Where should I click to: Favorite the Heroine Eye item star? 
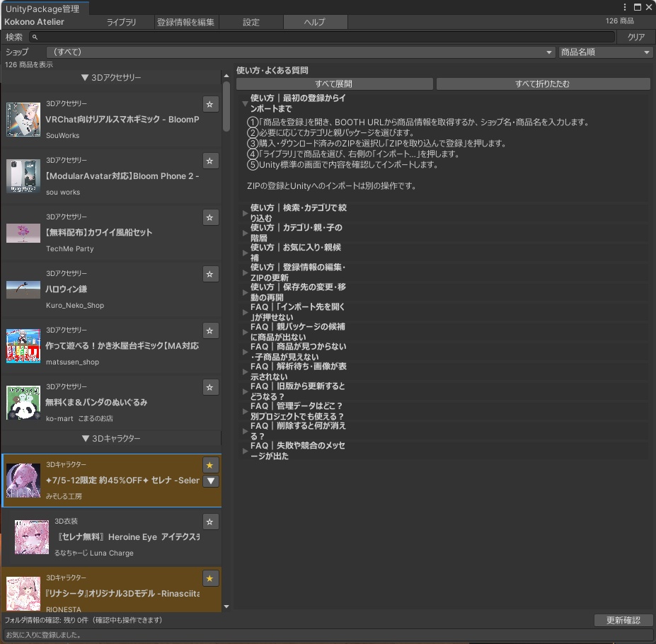coord(210,522)
